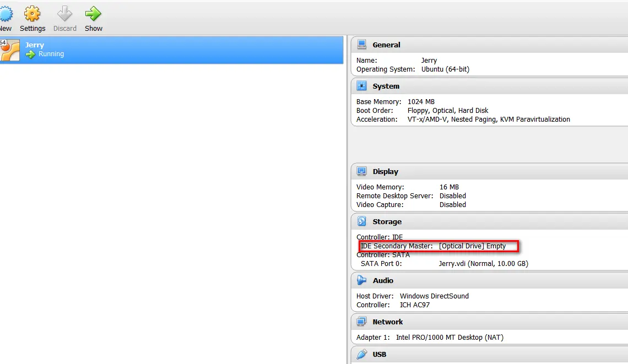Click the Discard toolbar label

coord(65,29)
